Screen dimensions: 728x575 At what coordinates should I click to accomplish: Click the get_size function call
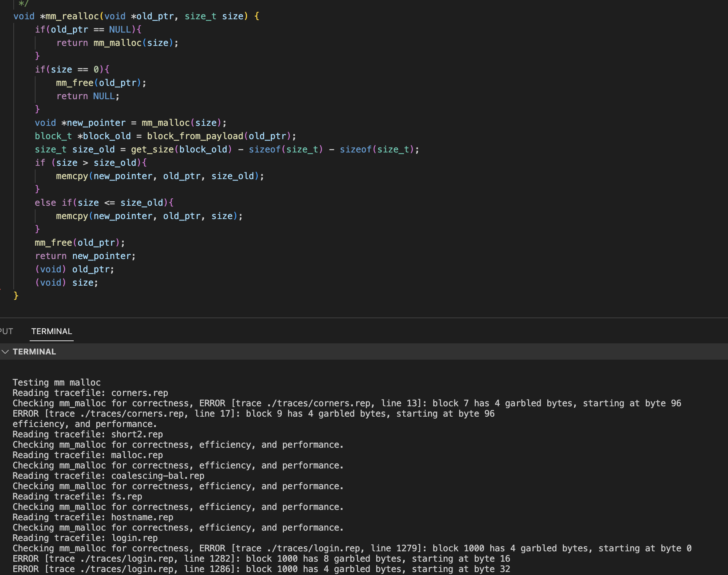(152, 149)
